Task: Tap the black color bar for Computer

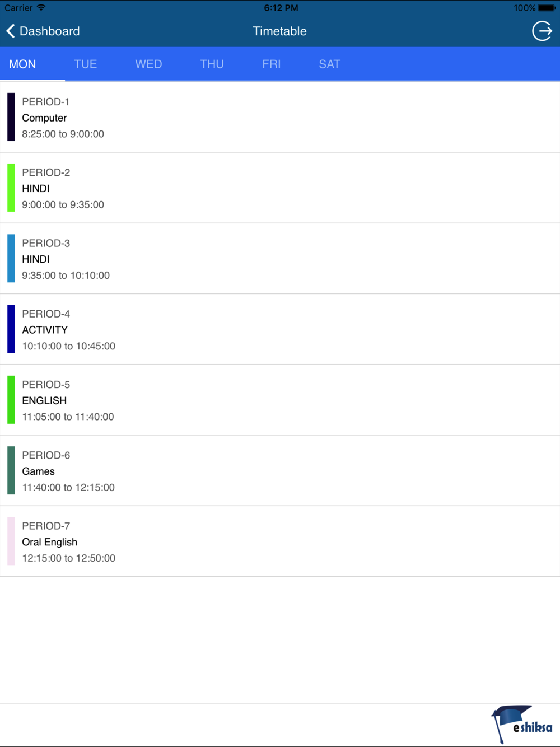Action: (11, 117)
